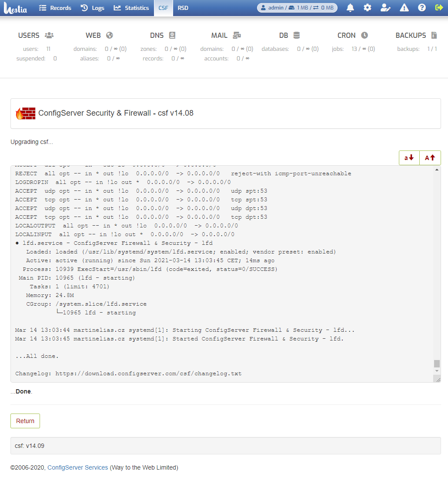448x477 pixels.
Task: Click output scrollbar down arrow
Action: point(437,371)
